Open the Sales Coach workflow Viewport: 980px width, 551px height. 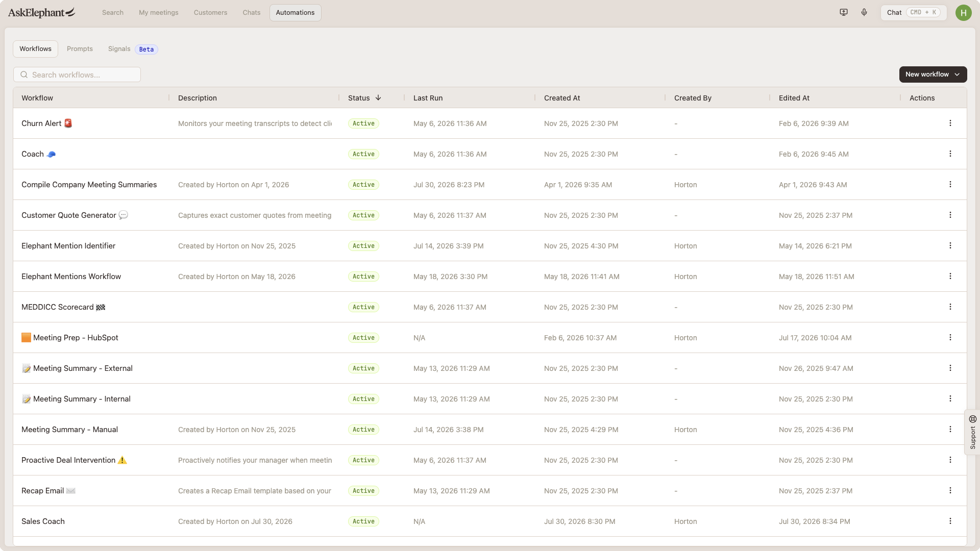[43, 521]
